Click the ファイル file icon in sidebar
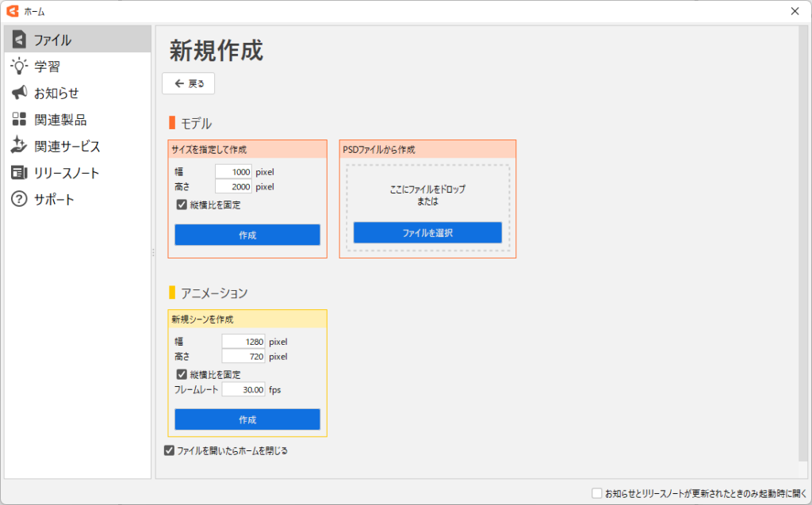This screenshot has width=812, height=505. tap(19, 40)
